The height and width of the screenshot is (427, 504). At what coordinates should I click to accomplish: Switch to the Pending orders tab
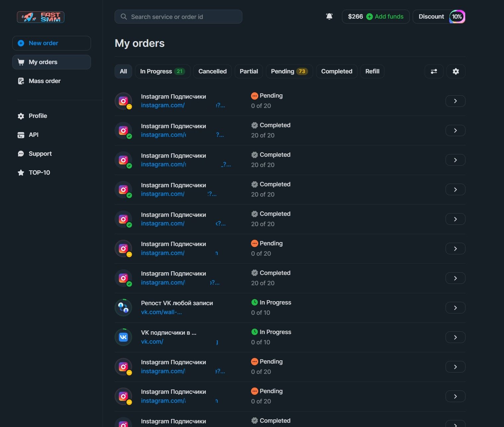(x=289, y=71)
